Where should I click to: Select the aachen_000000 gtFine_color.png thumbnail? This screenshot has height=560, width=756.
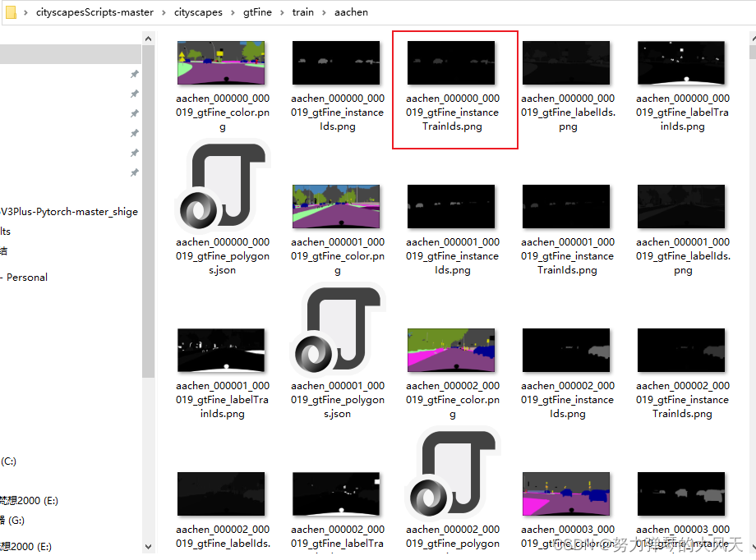[x=222, y=61]
